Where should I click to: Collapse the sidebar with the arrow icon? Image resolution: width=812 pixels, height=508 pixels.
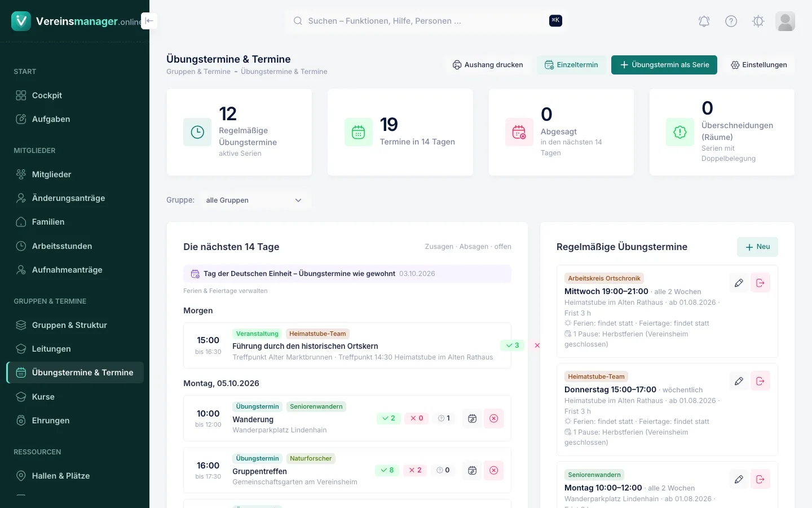coord(149,21)
